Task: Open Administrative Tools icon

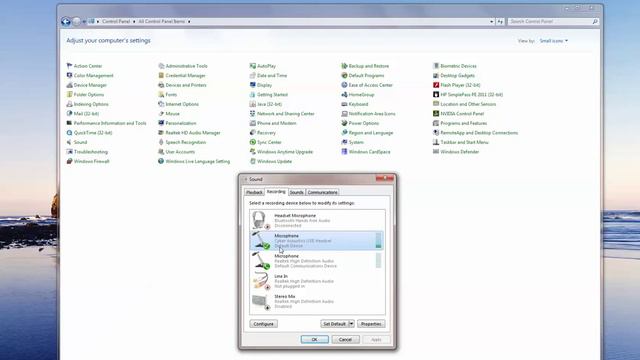Action: click(x=161, y=66)
